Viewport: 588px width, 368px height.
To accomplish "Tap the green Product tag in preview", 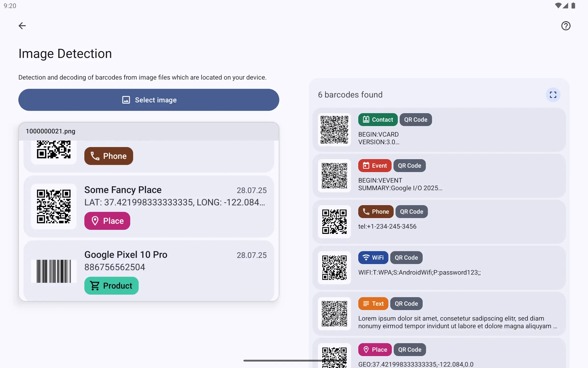I will [x=112, y=286].
